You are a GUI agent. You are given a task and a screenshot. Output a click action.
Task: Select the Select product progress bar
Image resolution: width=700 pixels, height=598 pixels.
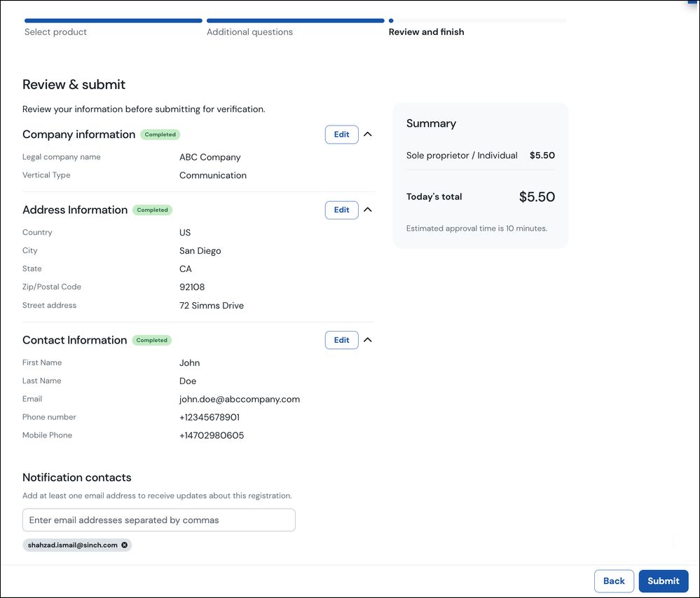114,20
